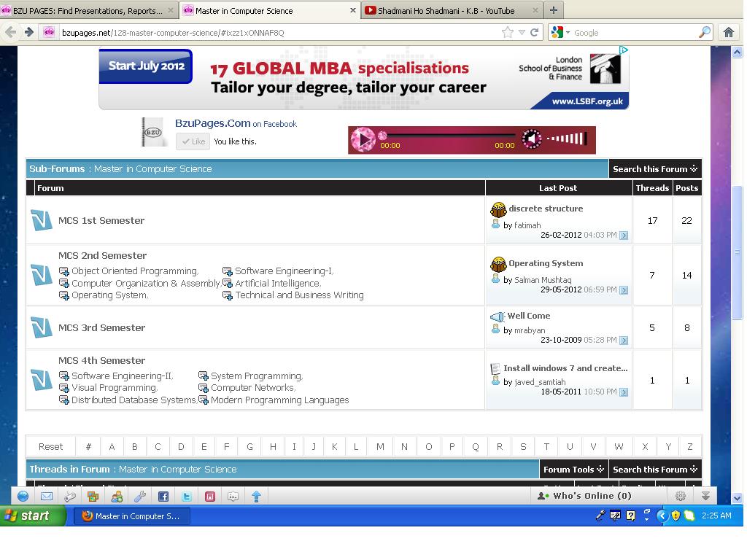747x560 pixels.
Task: Click the audio player seek bar
Action: 446,136
